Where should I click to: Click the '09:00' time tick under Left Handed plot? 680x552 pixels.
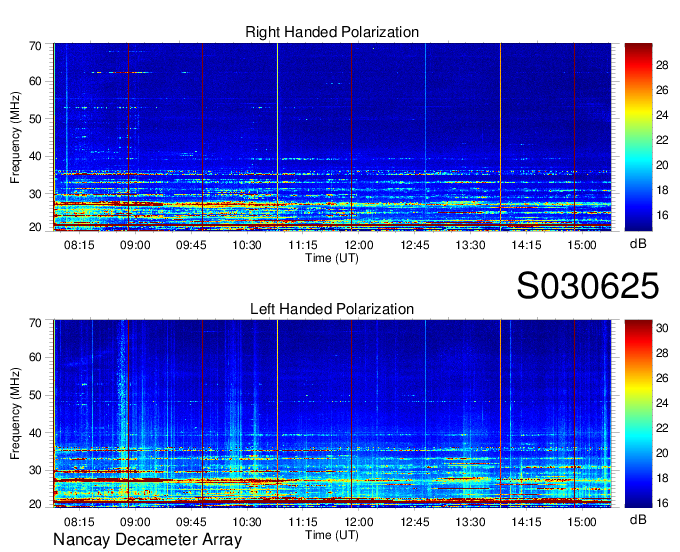point(135,522)
